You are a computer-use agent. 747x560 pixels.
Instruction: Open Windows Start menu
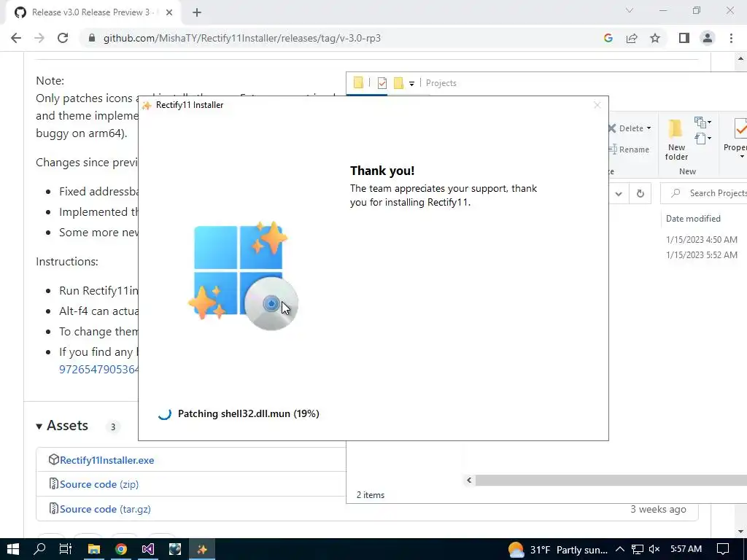click(13, 549)
